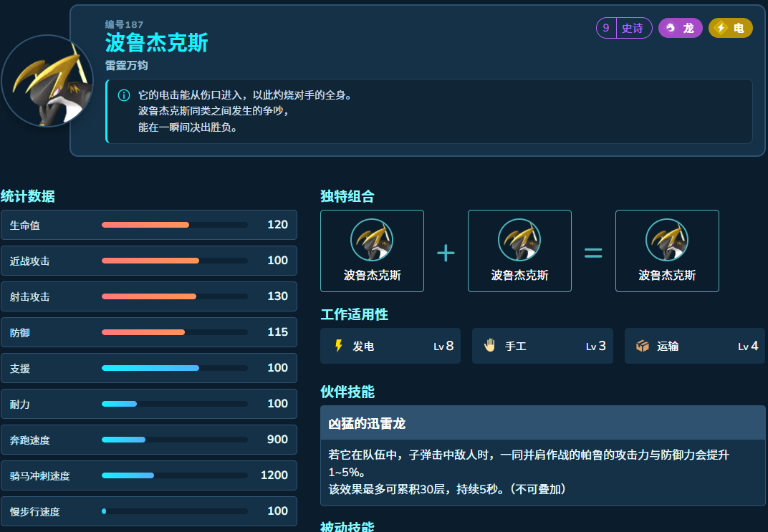The height and width of the screenshot is (532, 768).
Task: Click the partner skill description text
Action: click(529, 472)
